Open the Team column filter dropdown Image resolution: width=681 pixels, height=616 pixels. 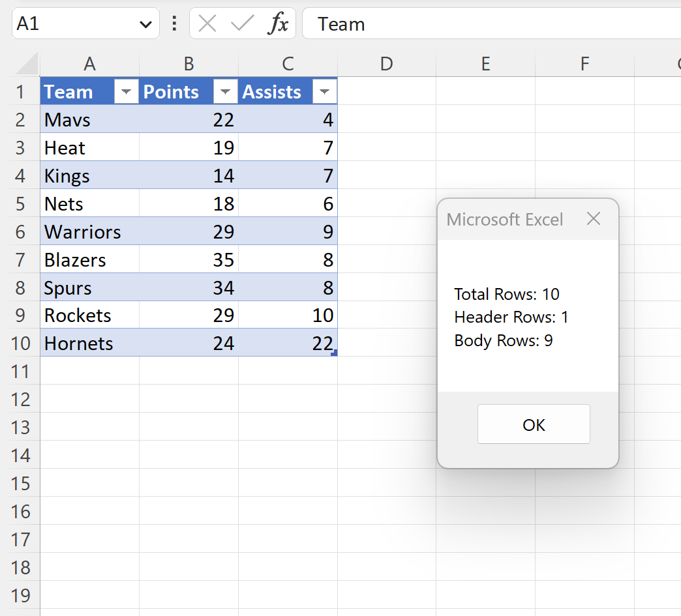(x=127, y=92)
